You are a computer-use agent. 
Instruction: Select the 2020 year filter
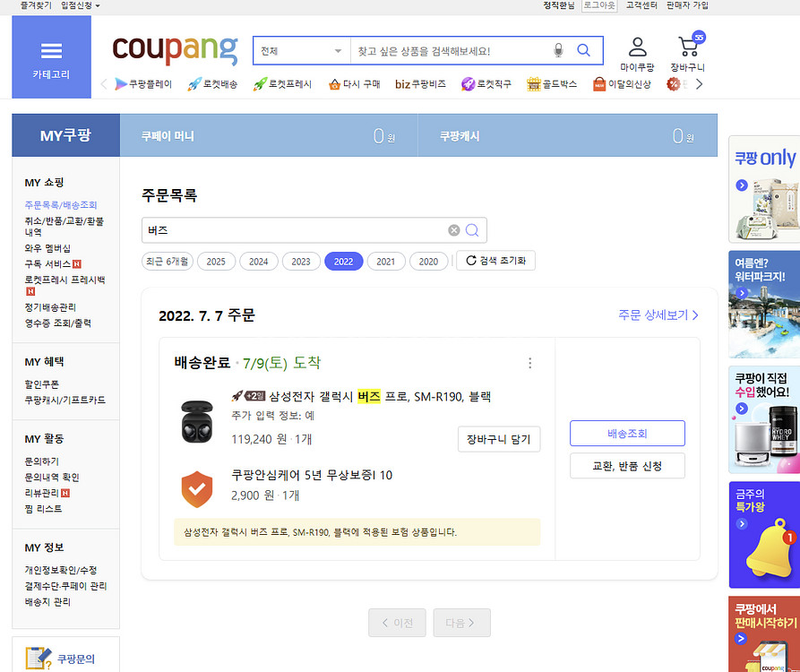tap(428, 262)
